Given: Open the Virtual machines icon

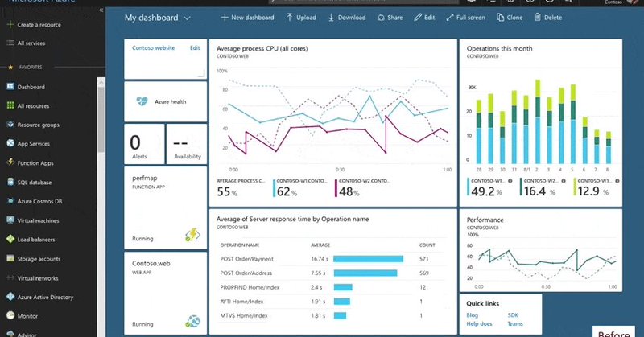Looking at the screenshot, I should point(10,220).
